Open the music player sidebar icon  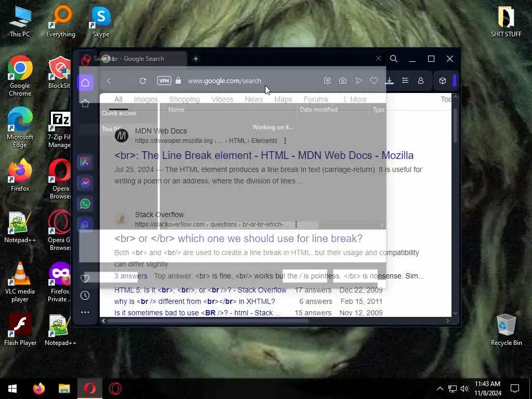85,224
